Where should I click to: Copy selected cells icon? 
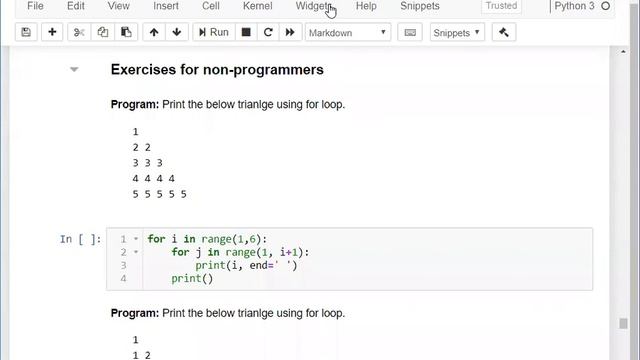click(x=102, y=32)
